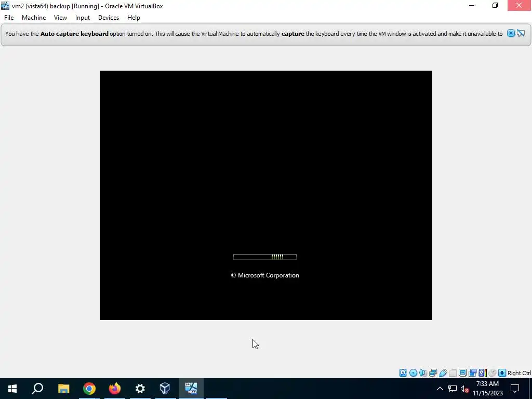This screenshot has width=532, height=399.
Task: Open the Machine menu
Action: tap(34, 18)
